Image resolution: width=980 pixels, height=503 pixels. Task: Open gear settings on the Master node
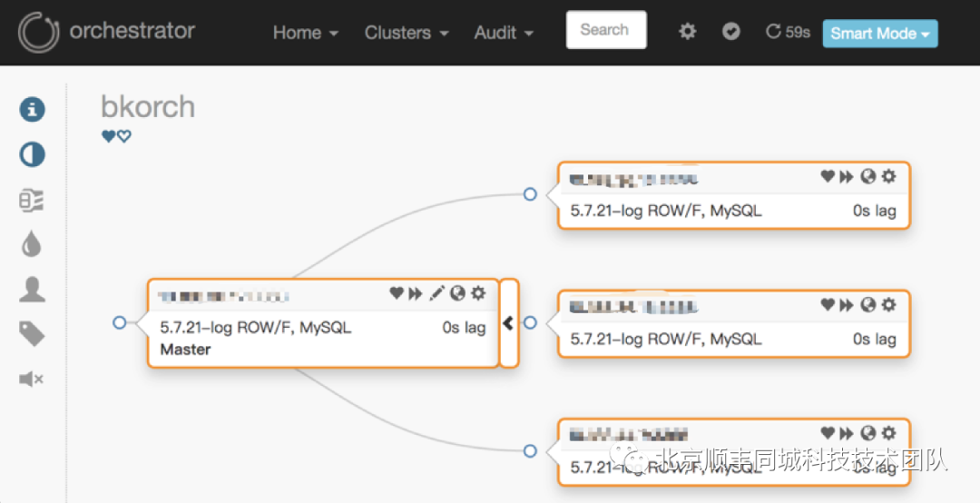[x=478, y=292]
